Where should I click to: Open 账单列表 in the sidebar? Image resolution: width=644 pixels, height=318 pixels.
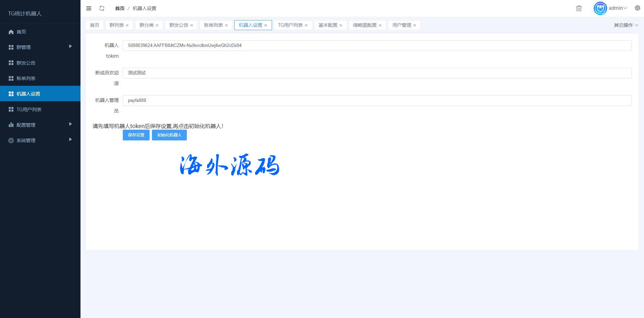tap(26, 78)
